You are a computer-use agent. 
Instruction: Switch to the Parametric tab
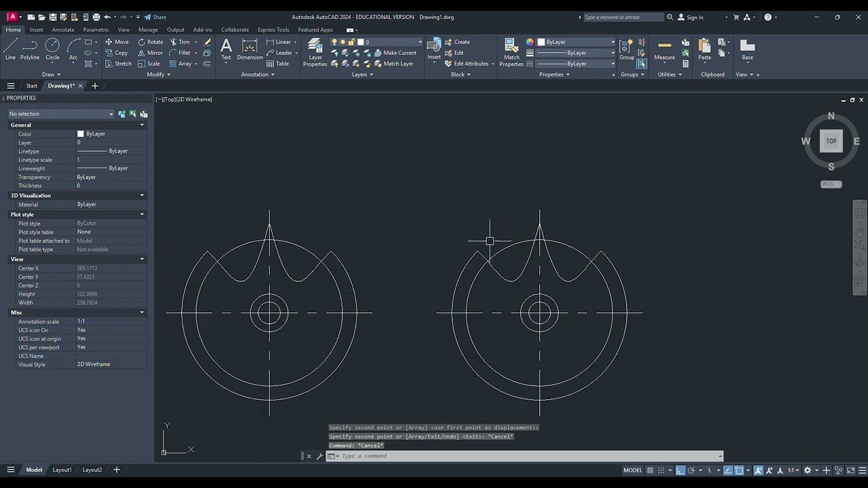click(x=96, y=30)
